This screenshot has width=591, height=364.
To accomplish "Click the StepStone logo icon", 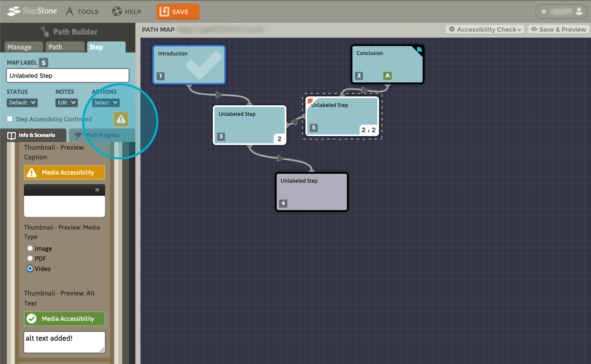I will [x=14, y=11].
